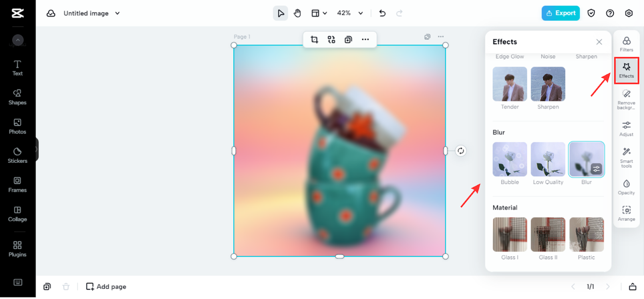
Task: Open the Shapes panel
Action: point(18,97)
